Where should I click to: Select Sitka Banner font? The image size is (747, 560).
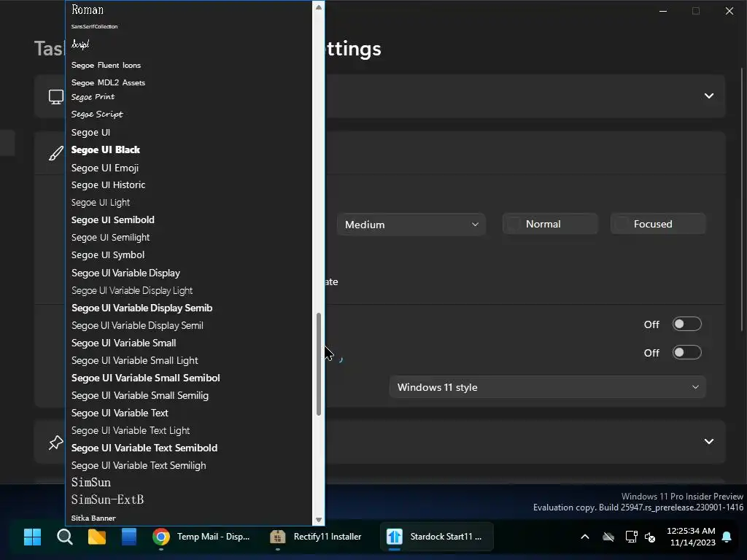tap(189, 518)
